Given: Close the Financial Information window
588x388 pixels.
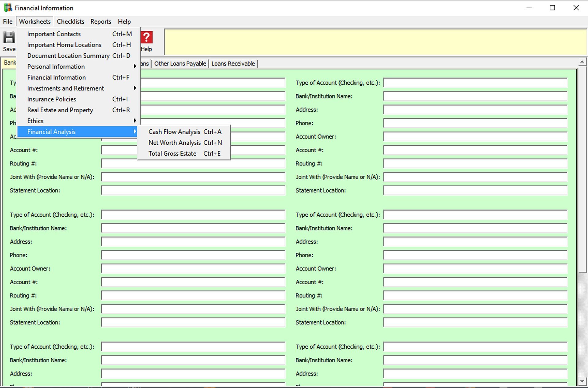Looking at the screenshot, I should [x=576, y=8].
